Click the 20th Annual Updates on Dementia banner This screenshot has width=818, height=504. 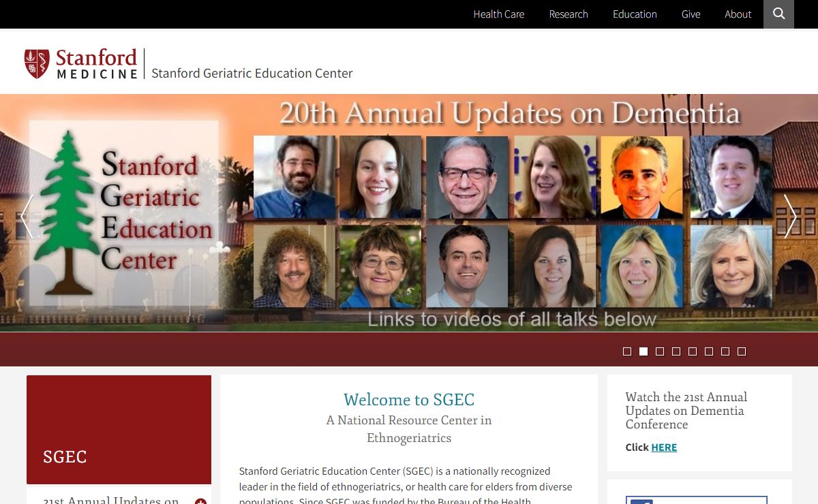[x=510, y=113]
